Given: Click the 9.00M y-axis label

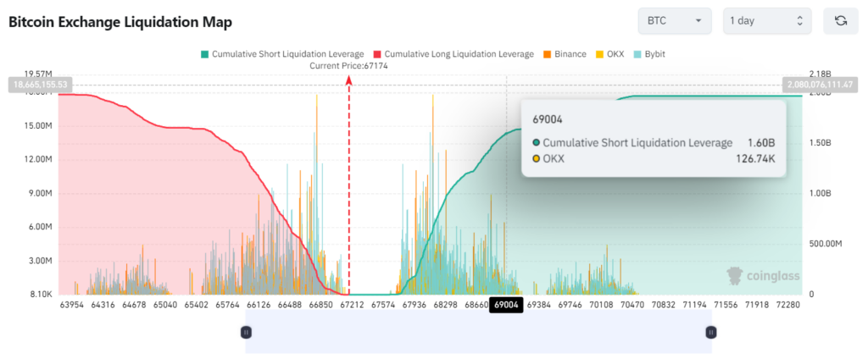Looking at the screenshot, I should (39, 194).
